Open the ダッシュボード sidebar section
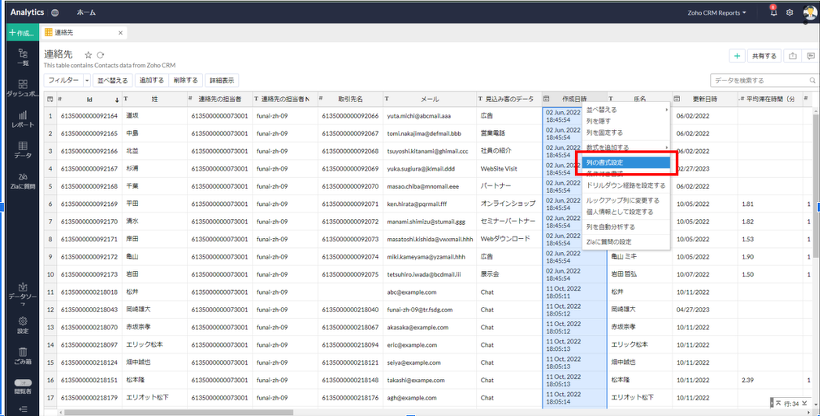820x416 pixels. pyautogui.click(x=22, y=88)
